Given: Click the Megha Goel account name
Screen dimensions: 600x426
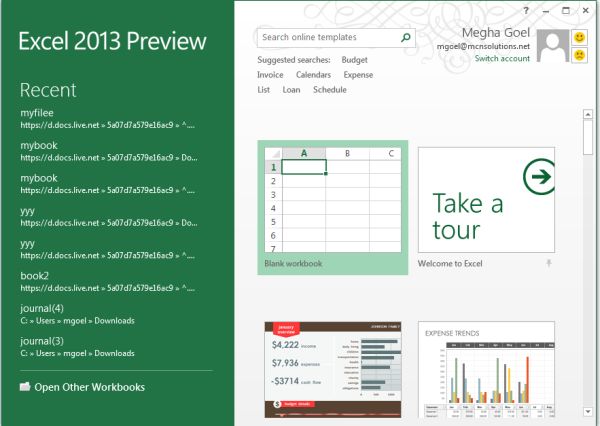Looking at the screenshot, I should click(496, 33).
